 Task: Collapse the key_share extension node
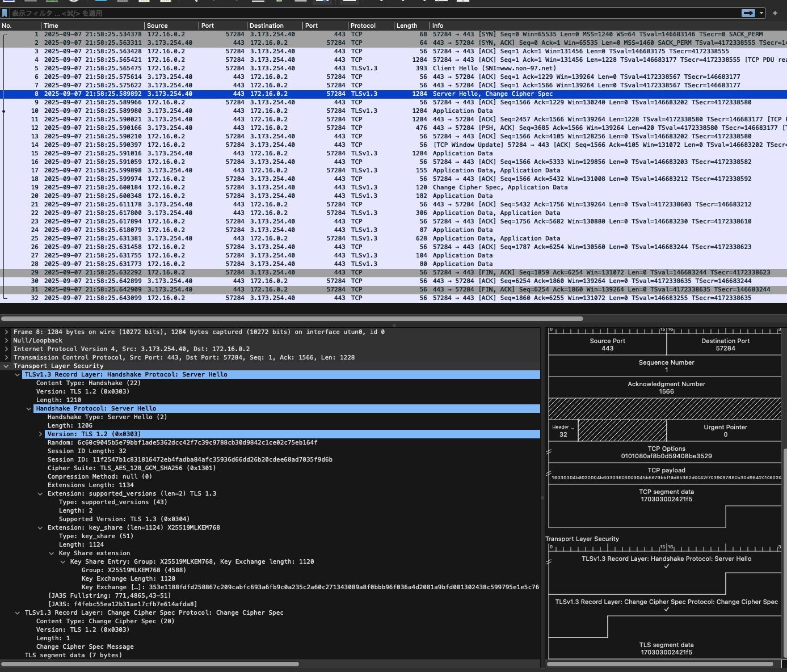click(40, 528)
